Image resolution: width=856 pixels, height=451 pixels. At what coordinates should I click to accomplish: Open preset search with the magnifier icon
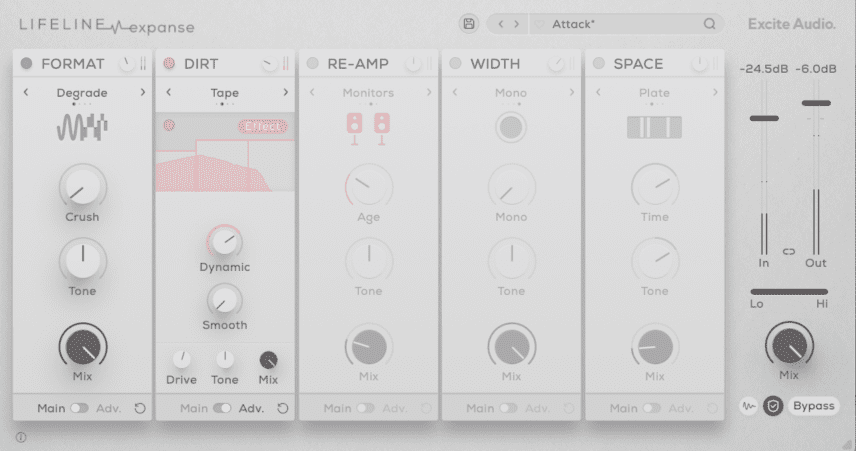click(709, 23)
